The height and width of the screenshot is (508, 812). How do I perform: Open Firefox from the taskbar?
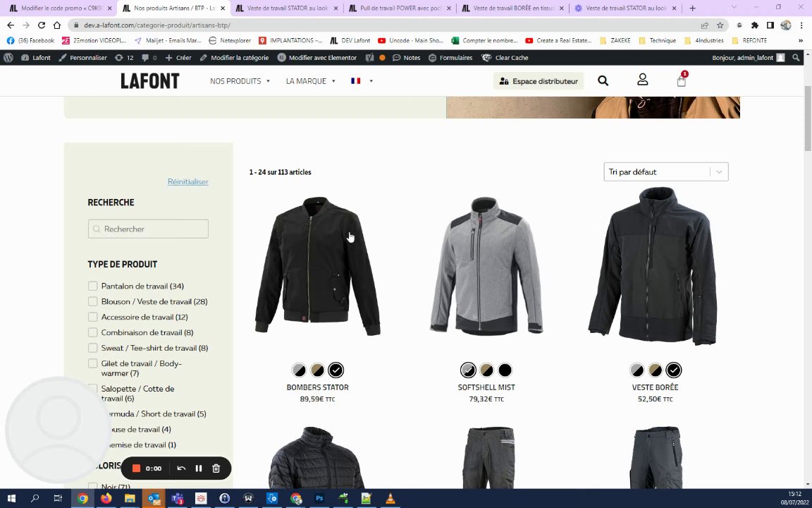106,499
